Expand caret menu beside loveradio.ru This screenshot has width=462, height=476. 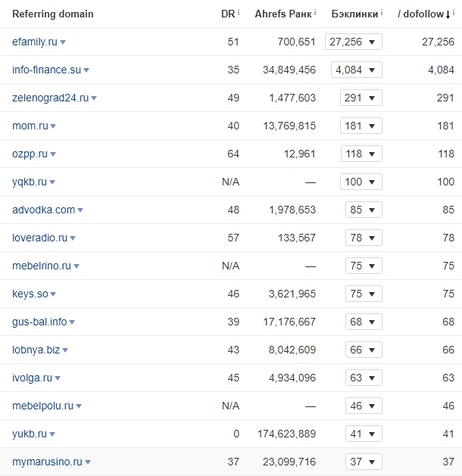tap(73, 238)
